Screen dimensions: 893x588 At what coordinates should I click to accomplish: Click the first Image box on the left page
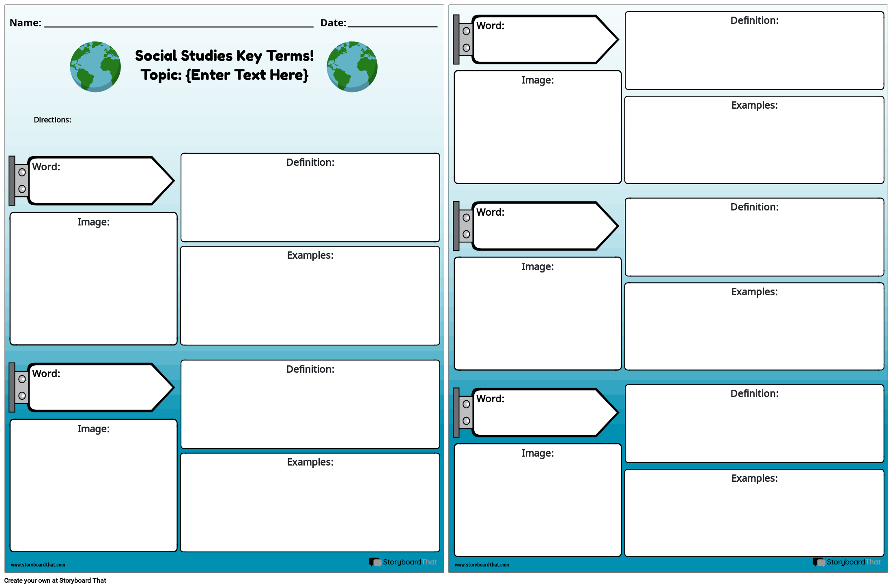pyautogui.click(x=93, y=278)
